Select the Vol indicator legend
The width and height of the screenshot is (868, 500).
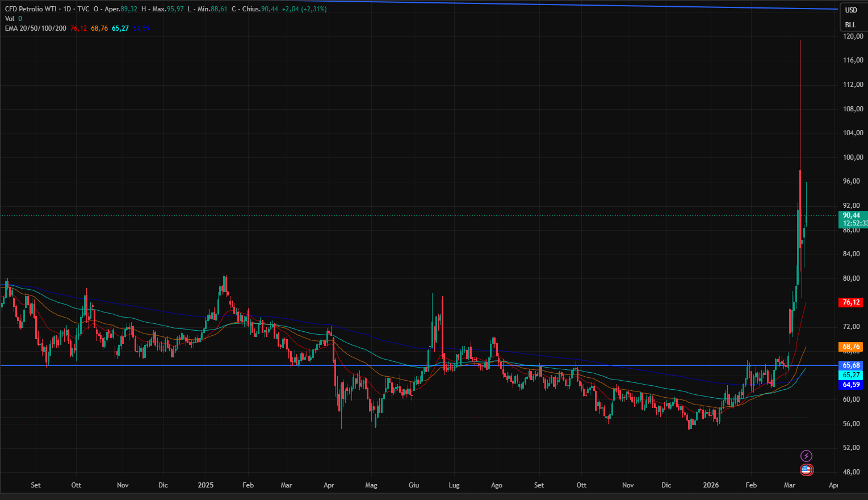coord(9,19)
